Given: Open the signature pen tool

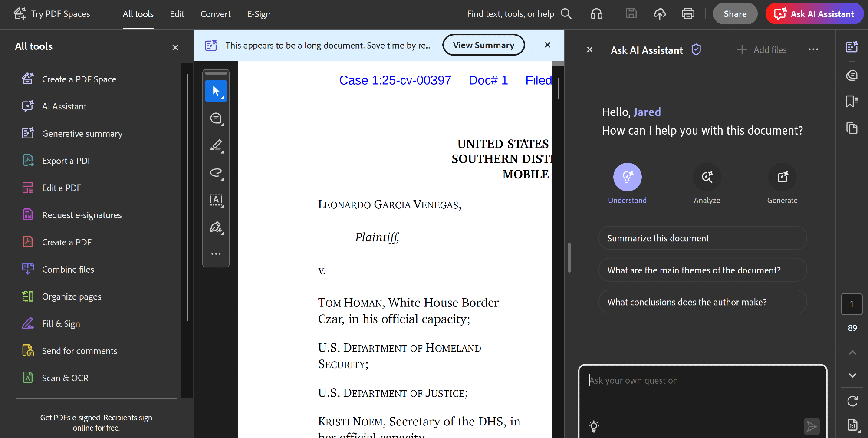Looking at the screenshot, I should [x=216, y=227].
